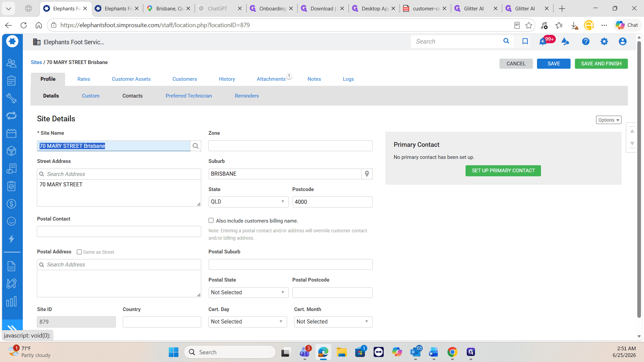Viewport: 644px width, 362px height.
Task: Open the wrench sidebar icon
Action: click(11, 98)
